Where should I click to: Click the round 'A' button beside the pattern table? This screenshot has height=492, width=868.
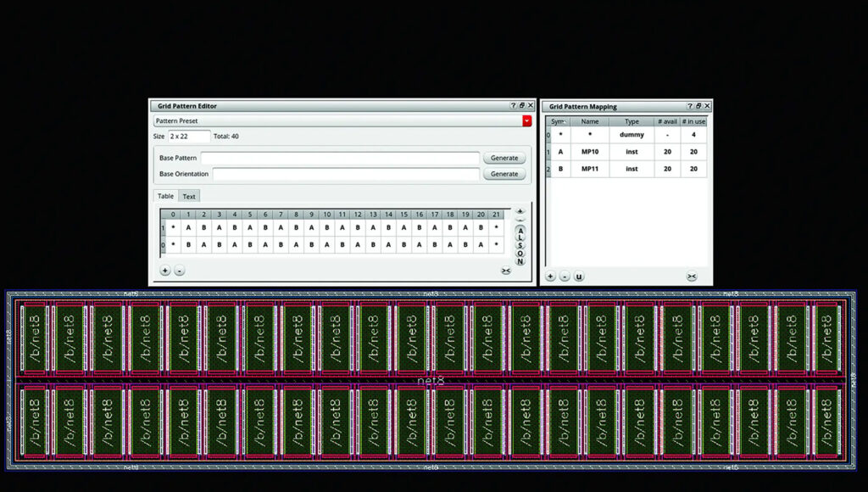pyautogui.click(x=520, y=231)
